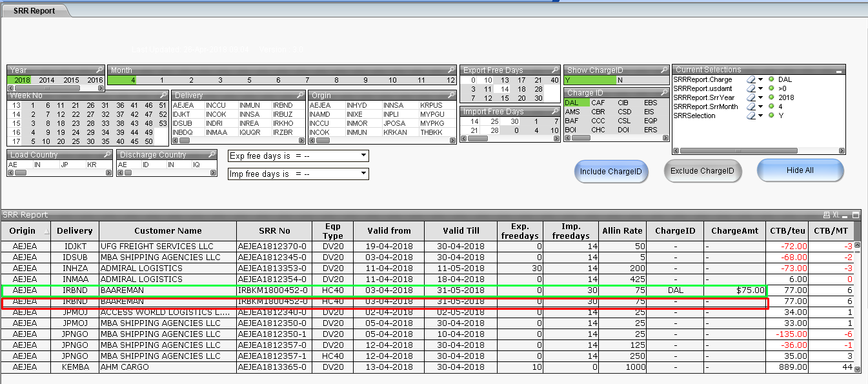Toggle the DAL value in Charge ID
Screen dimensions: 868x384
(x=572, y=103)
